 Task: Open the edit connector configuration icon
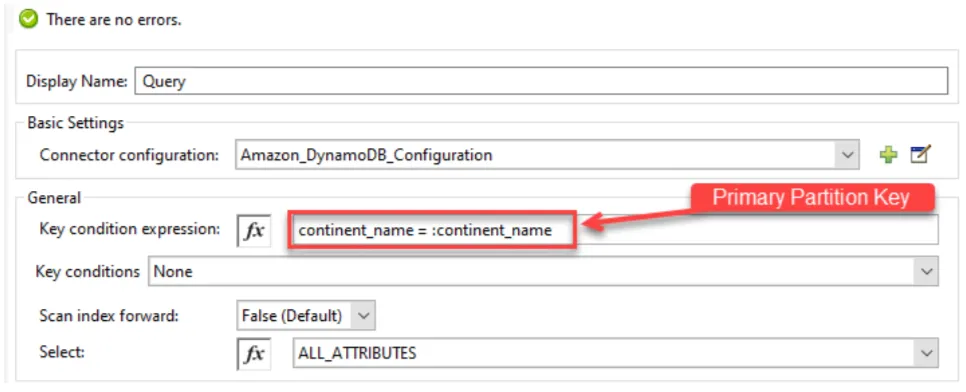(920, 154)
